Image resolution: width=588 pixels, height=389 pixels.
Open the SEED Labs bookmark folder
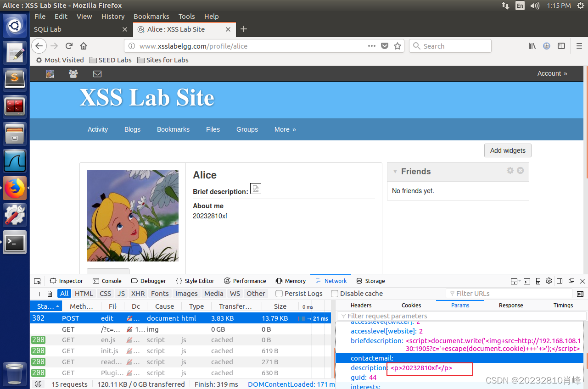(x=111, y=60)
